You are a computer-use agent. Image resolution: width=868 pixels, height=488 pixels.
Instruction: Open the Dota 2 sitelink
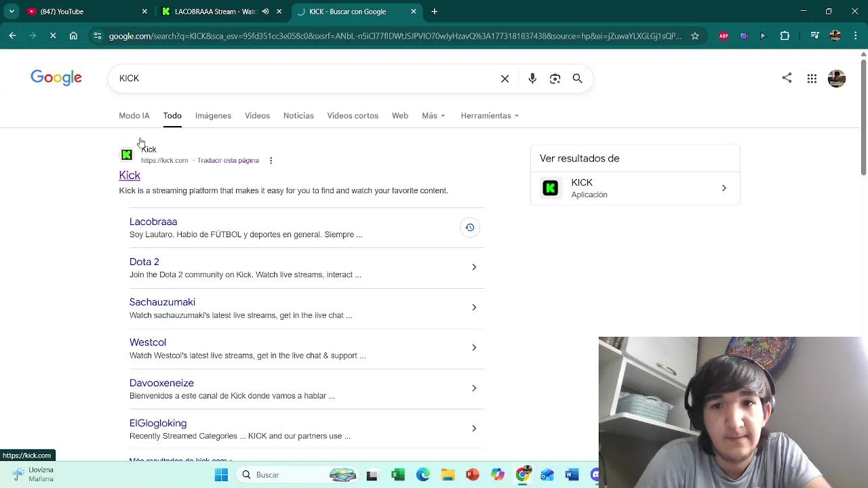[144, 262]
